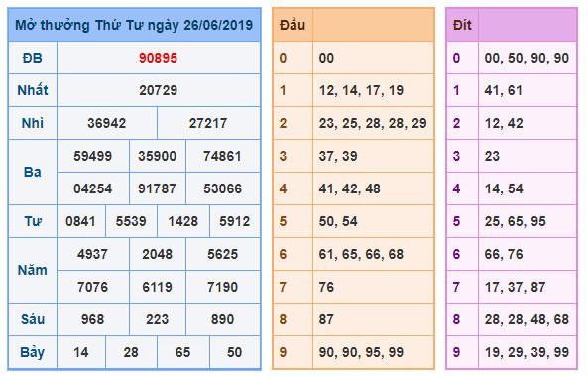
Task: Click Đầu values '37, 39'
Action: pyautogui.click(x=338, y=156)
